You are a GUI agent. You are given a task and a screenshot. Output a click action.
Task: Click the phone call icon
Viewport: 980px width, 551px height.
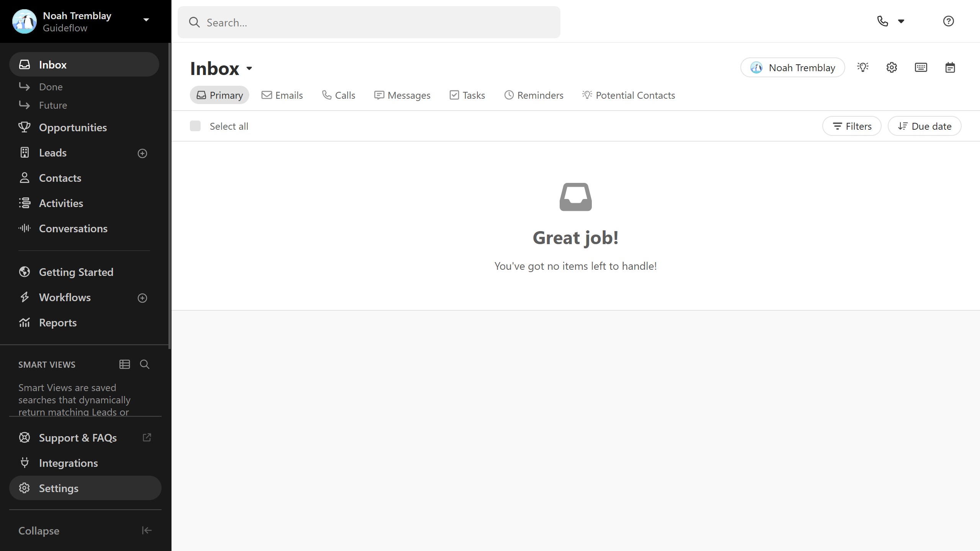pos(882,21)
